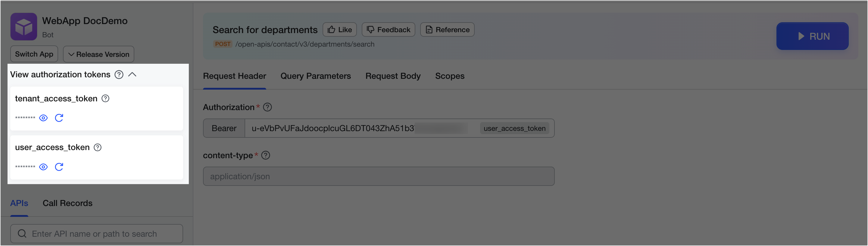Collapse the View authorization tokens section
The height and width of the screenshot is (246, 868).
click(133, 75)
